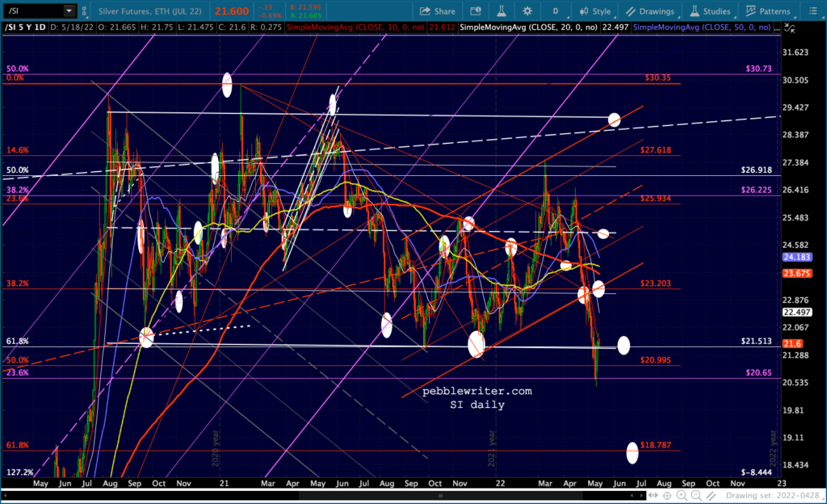827x504 pixels.
Task: Click the horizontal time scrollbar thumb
Action: coord(440,496)
